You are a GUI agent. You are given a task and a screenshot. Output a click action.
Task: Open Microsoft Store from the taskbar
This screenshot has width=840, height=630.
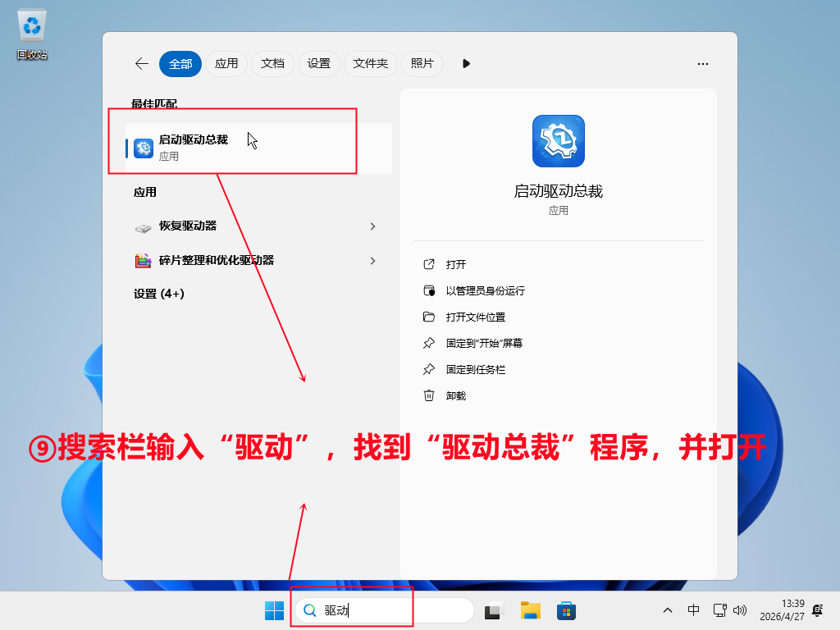(x=567, y=610)
